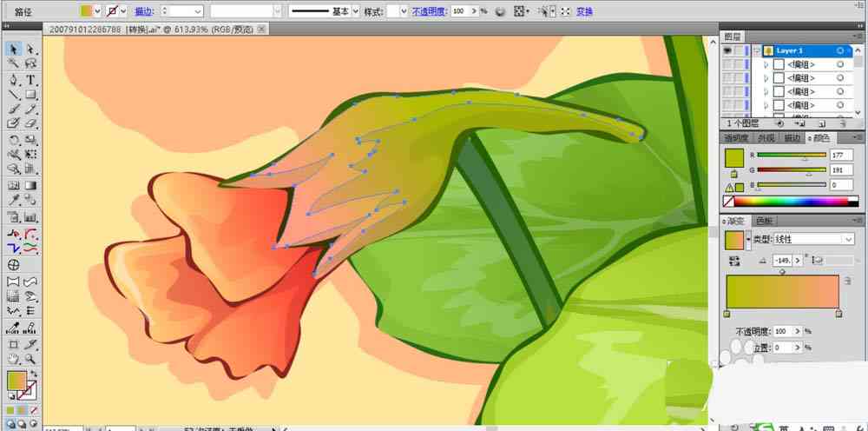This screenshot has width=868, height=431.
Task: Click the 图层 panel tab
Action: [x=733, y=36]
